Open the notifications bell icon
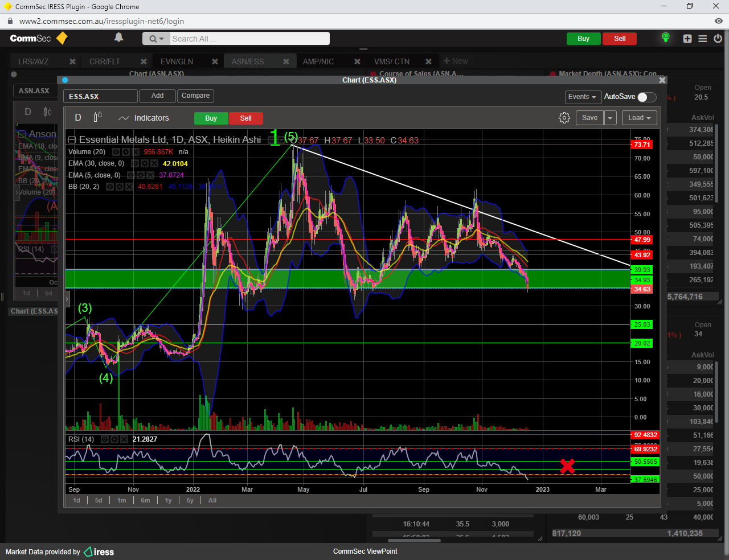This screenshot has width=729, height=560. click(118, 38)
